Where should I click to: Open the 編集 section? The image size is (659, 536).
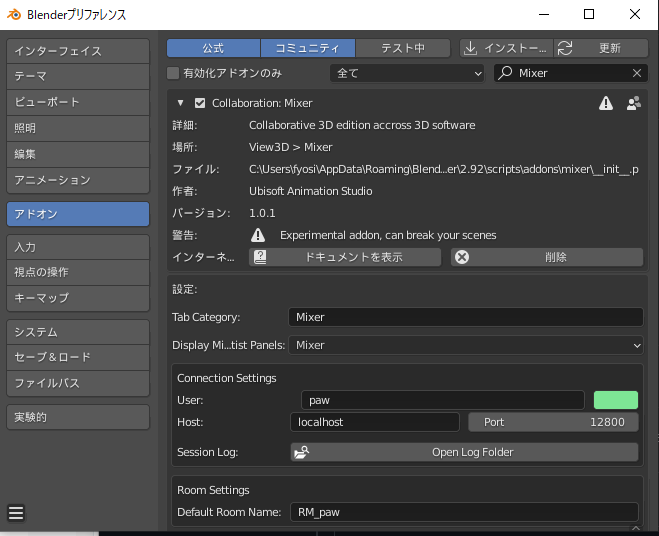tap(78, 154)
